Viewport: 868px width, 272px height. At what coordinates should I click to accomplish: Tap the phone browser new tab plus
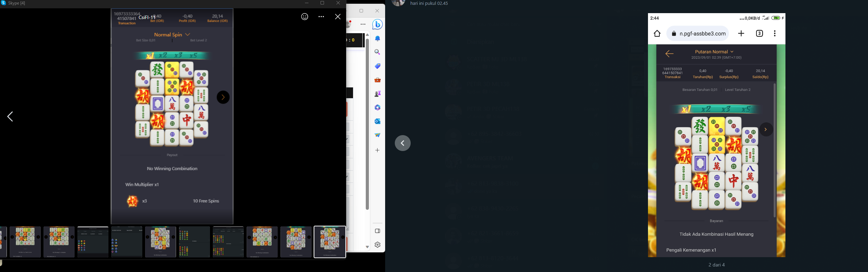point(741,34)
